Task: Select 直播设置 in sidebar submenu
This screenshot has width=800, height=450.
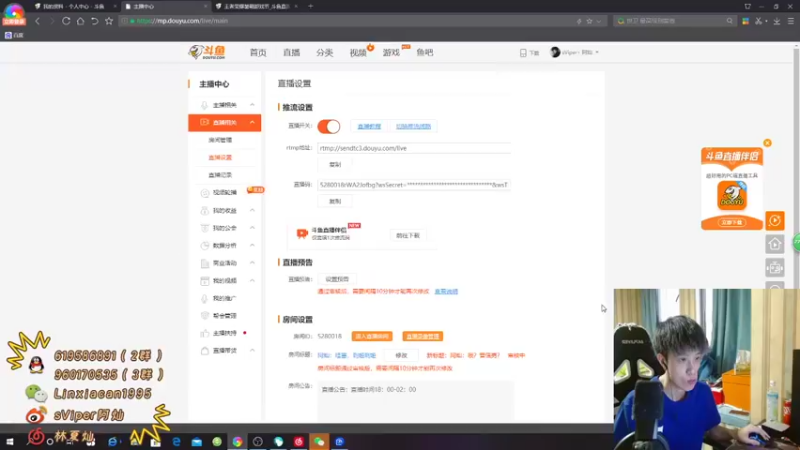Action: click(220, 157)
